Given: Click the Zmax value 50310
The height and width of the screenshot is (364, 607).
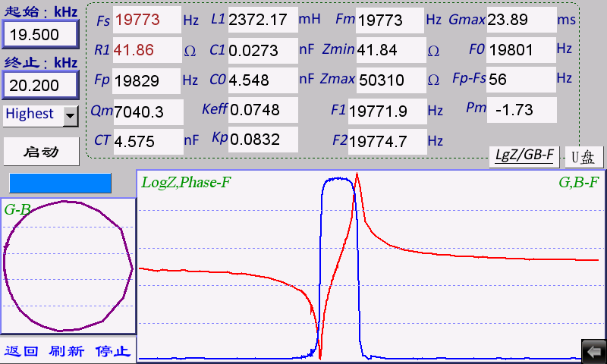Looking at the screenshot, I should 391,80.
